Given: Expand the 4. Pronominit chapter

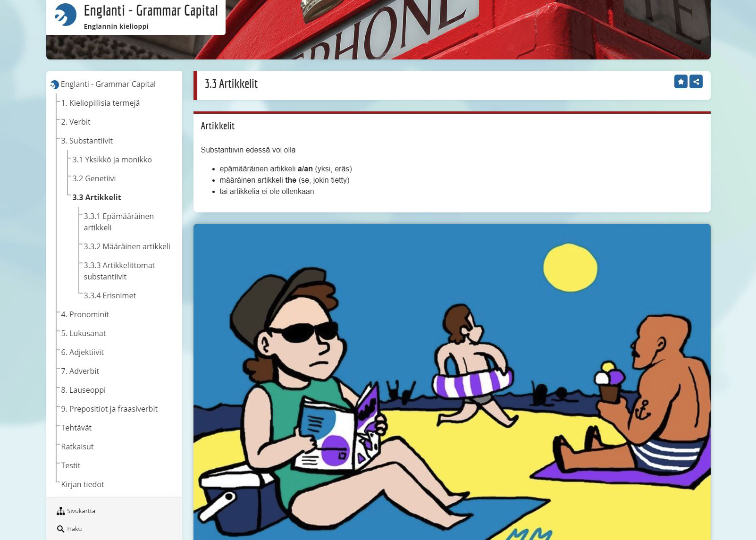Looking at the screenshot, I should click(x=85, y=314).
